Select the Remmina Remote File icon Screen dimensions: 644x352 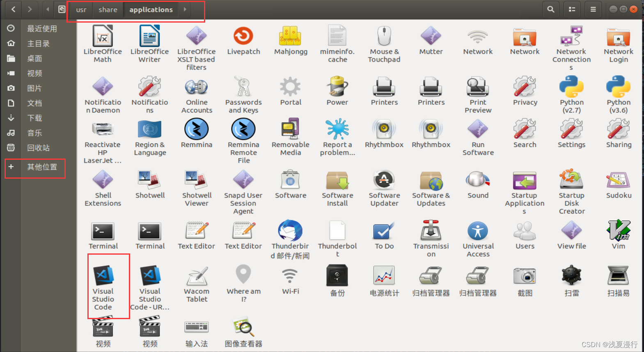tap(243, 129)
